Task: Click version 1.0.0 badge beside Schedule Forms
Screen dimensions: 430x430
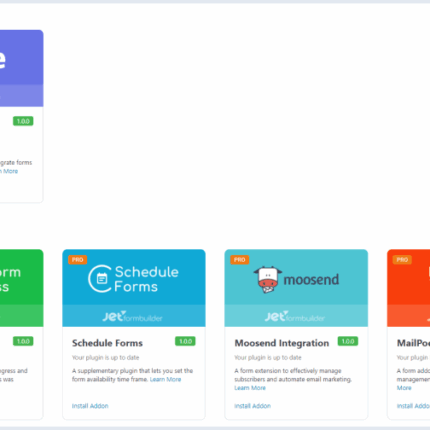Action: (x=185, y=341)
